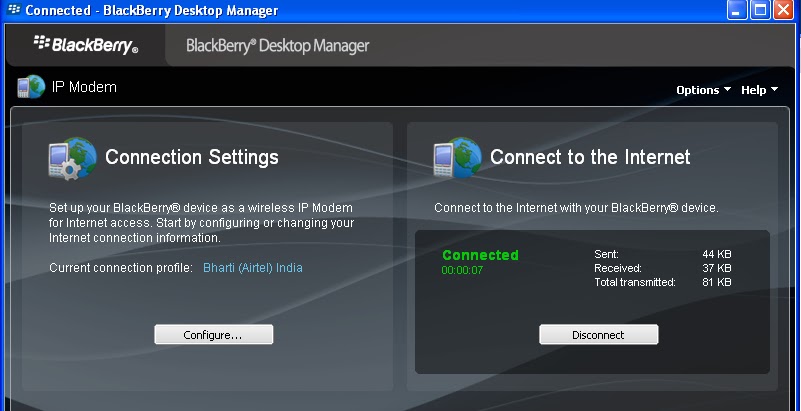
Task: Open the Help dropdown menu
Action: (x=760, y=90)
